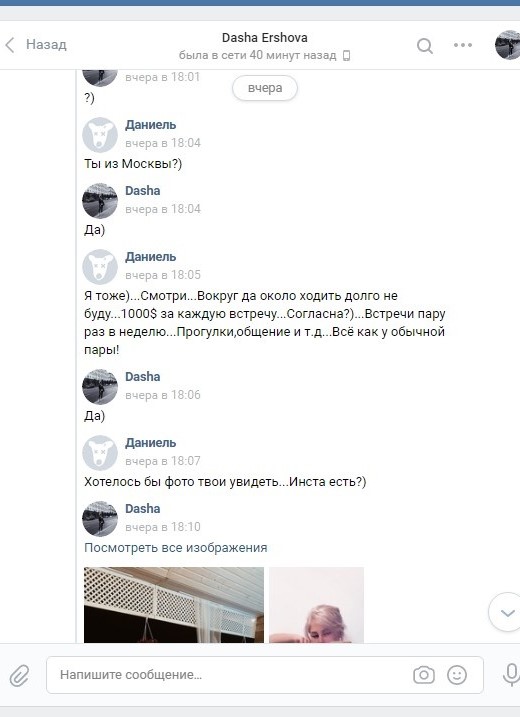Open Dasha Ershova profile from header title

pos(264,37)
